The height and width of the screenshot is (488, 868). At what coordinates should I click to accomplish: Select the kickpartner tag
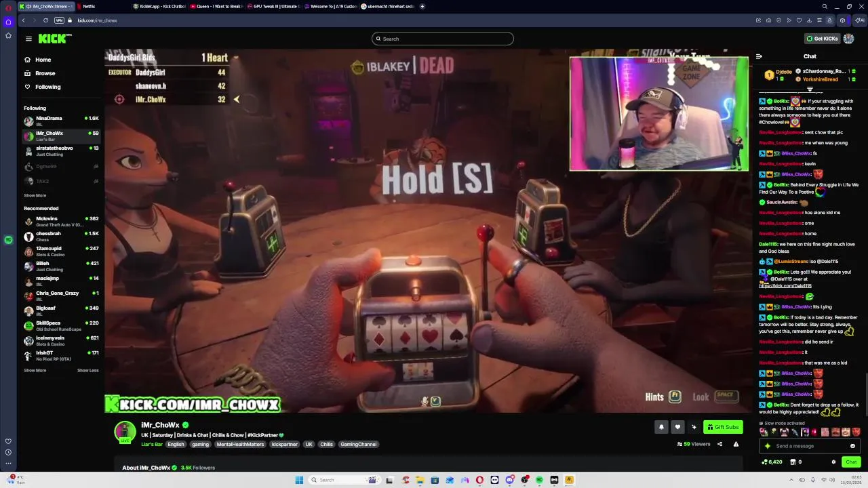point(284,445)
